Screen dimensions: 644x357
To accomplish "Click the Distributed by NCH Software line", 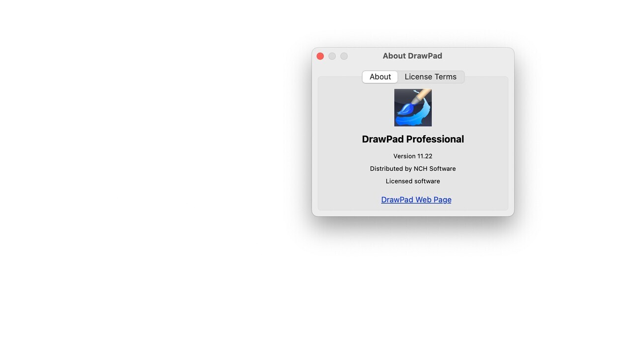I will (x=413, y=168).
